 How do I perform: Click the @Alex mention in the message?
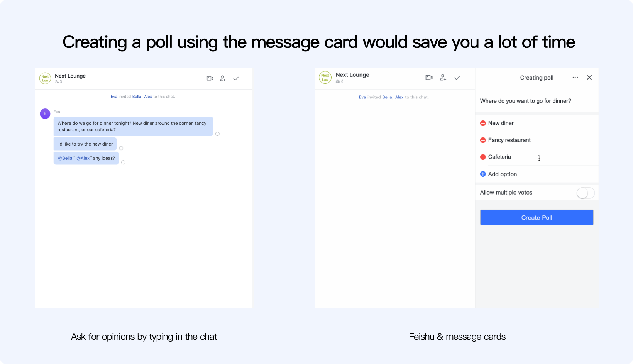click(83, 158)
